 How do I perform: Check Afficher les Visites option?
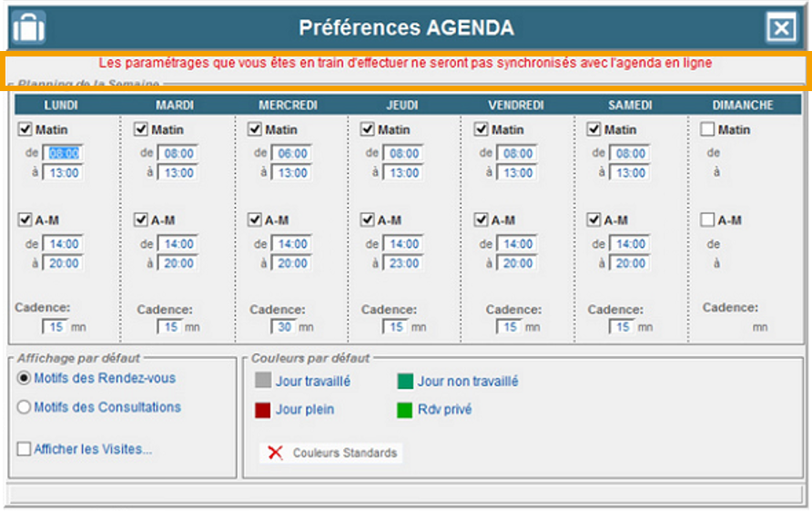[25, 448]
